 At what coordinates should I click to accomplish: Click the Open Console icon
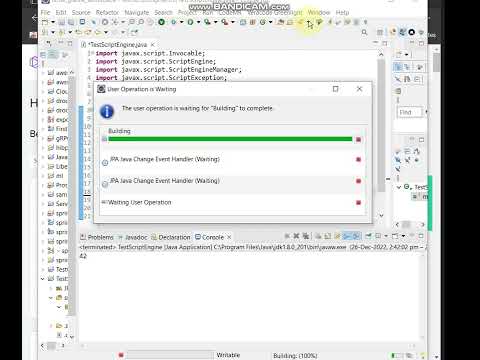coord(395,236)
